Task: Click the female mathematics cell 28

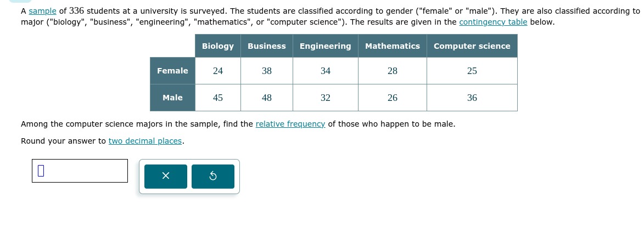Action: (392, 71)
